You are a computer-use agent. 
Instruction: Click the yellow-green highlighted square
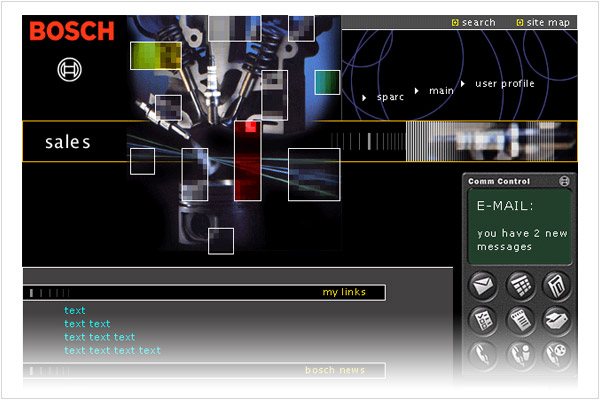pos(156,55)
